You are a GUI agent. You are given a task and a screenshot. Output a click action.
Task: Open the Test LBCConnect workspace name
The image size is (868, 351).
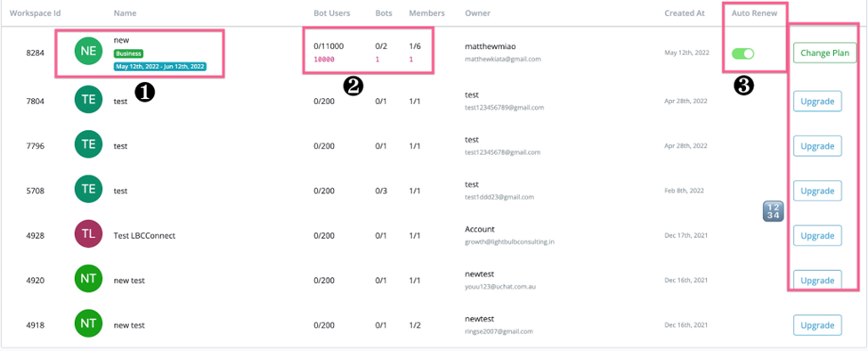(x=144, y=235)
